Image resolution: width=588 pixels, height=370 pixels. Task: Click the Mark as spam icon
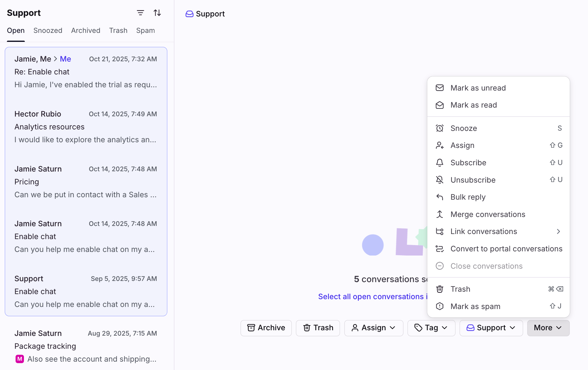click(440, 306)
